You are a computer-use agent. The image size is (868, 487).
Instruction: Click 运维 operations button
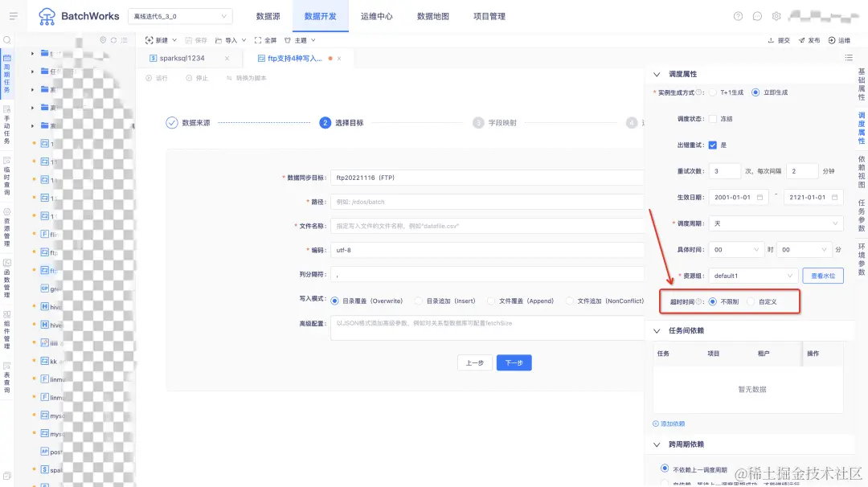839,40
